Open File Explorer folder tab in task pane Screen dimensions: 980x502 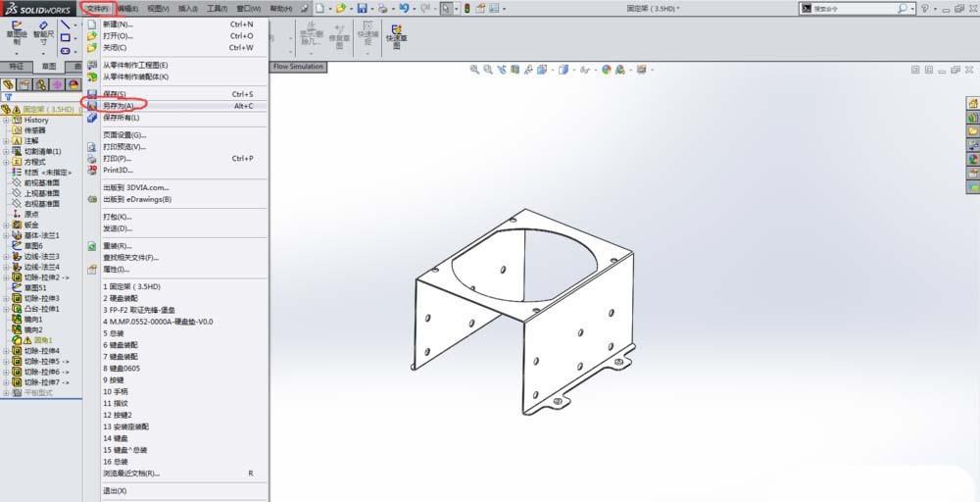(973, 130)
